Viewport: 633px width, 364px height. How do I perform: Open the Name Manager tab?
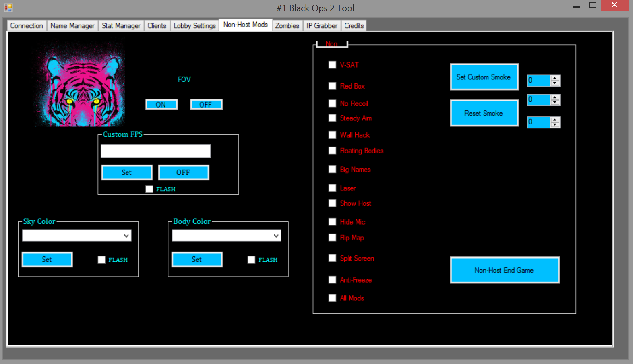click(x=72, y=25)
